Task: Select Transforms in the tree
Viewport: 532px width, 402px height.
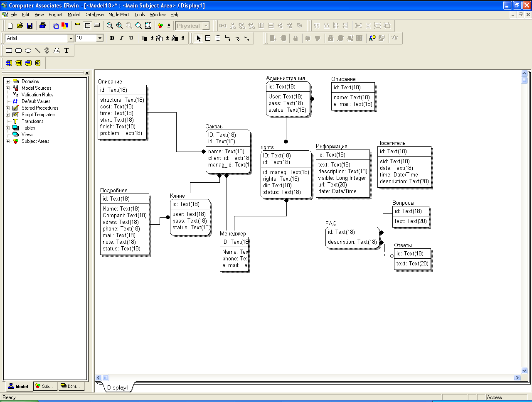Action: [x=32, y=121]
